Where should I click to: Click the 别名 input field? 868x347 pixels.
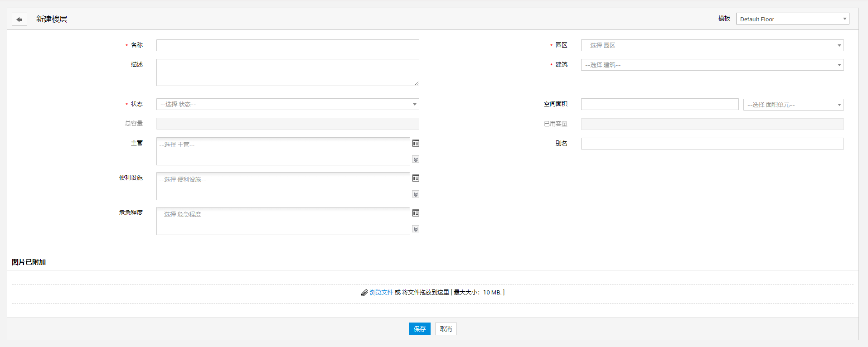[712, 144]
